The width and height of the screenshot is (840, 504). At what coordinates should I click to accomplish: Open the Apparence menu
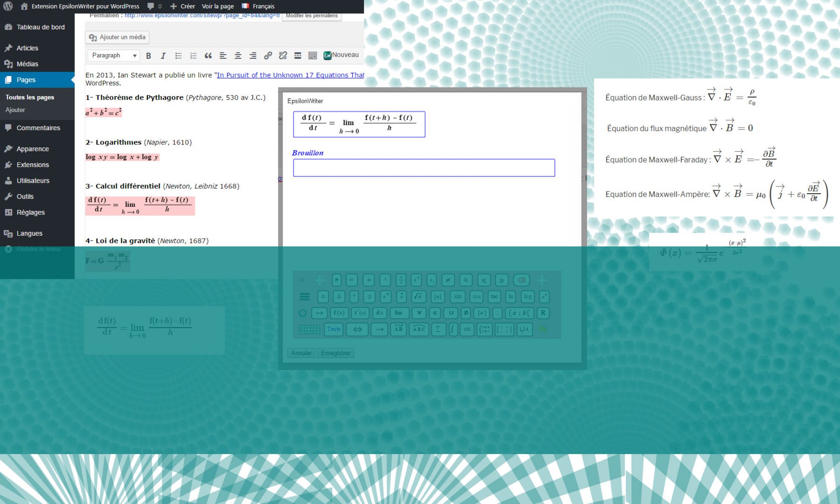click(x=37, y=149)
